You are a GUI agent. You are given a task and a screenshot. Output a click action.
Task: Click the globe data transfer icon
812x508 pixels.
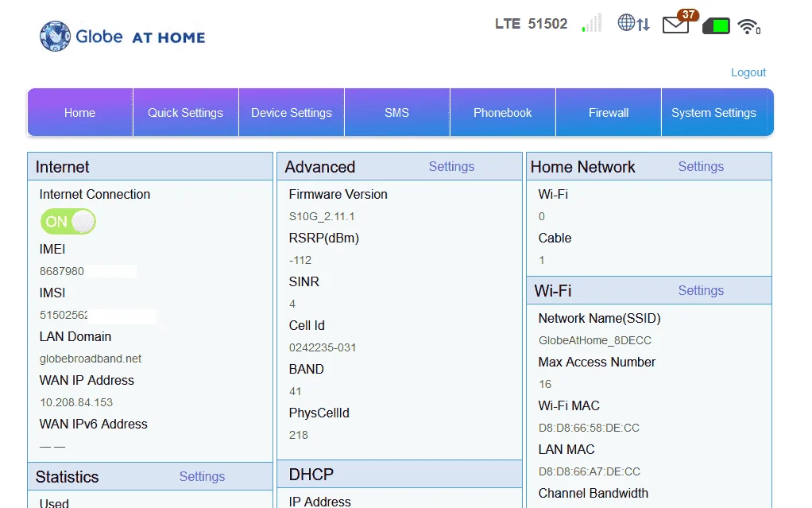633,23
